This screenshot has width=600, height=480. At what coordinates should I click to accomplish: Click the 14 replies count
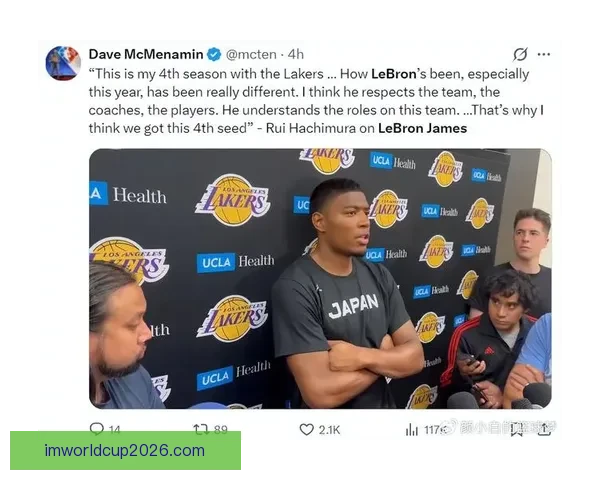click(x=114, y=429)
